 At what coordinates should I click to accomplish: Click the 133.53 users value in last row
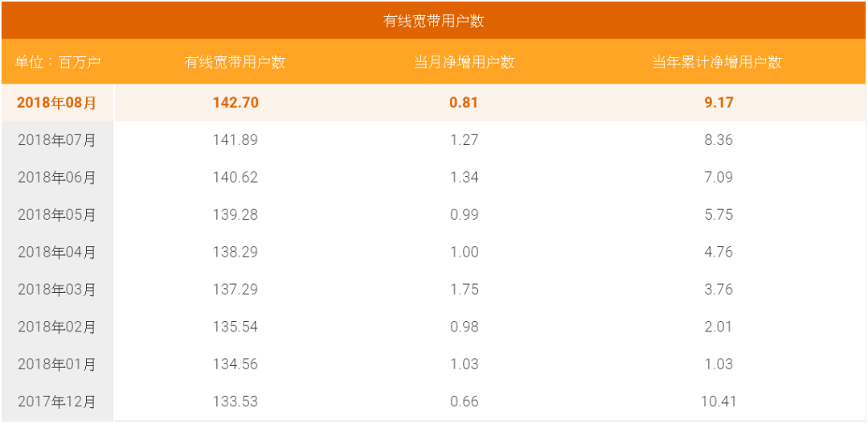pyautogui.click(x=235, y=401)
